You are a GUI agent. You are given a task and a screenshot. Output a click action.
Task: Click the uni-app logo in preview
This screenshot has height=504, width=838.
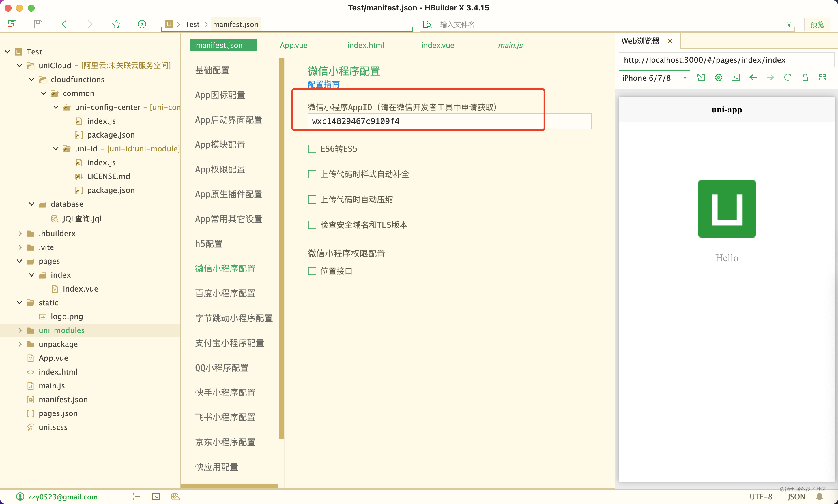727,208
